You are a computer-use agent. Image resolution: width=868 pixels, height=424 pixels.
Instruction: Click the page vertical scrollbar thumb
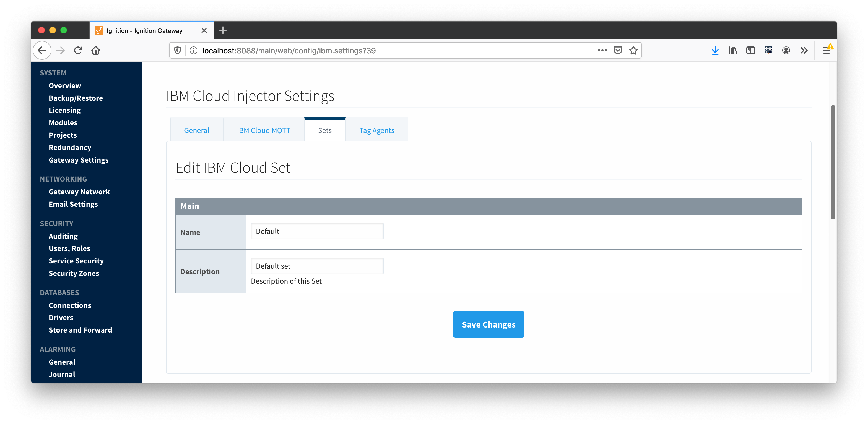[833, 162]
